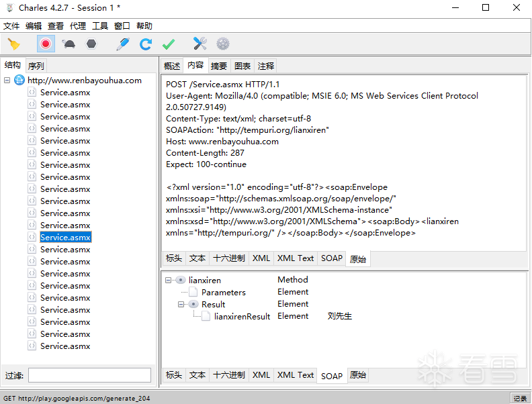Open settings via gray gear icon
This screenshot has height=404, width=532.
223,44
